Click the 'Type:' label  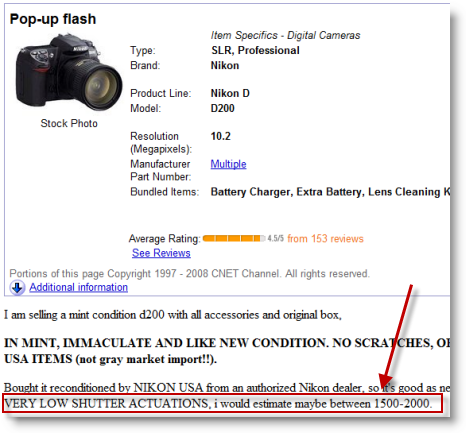[143, 51]
